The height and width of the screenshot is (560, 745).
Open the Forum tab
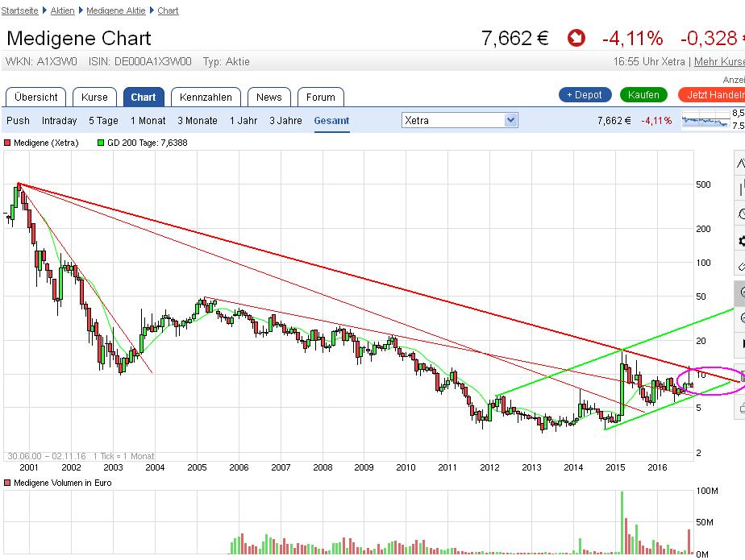point(320,97)
